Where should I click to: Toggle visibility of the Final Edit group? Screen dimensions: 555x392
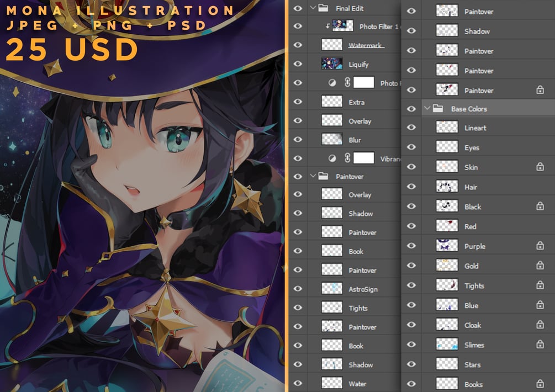coord(298,8)
